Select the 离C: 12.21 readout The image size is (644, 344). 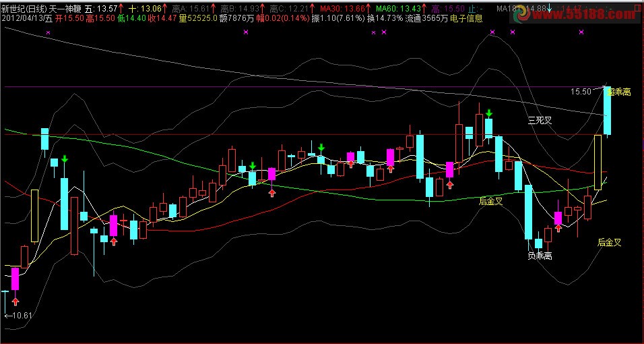(x=288, y=8)
